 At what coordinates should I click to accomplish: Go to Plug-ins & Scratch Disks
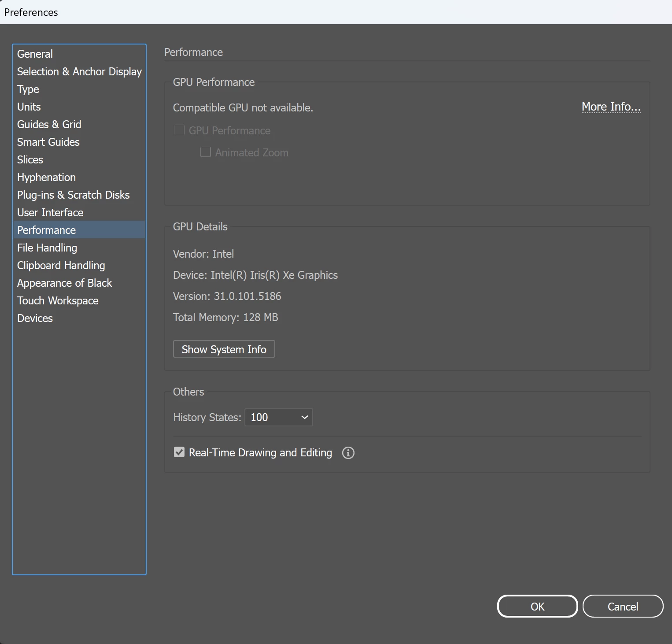79,195
